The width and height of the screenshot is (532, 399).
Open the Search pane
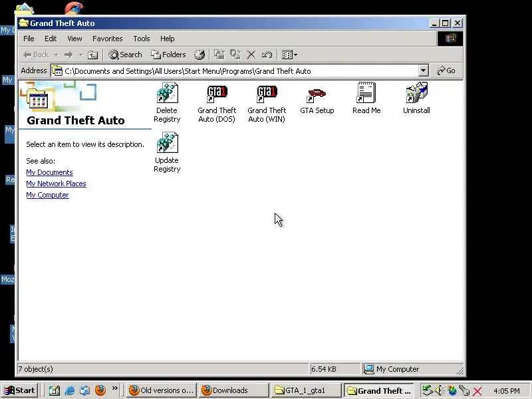pos(125,55)
